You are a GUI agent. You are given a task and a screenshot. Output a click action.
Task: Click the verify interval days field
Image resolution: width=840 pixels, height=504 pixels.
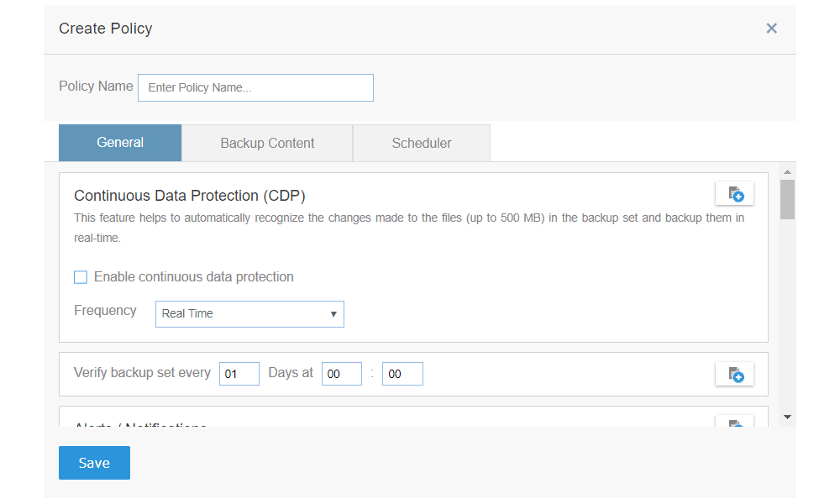pos(239,374)
